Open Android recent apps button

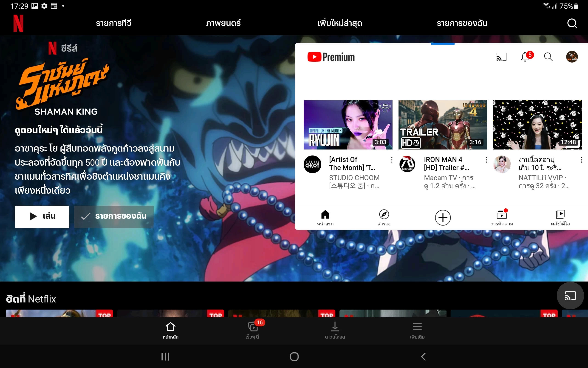pos(165,357)
